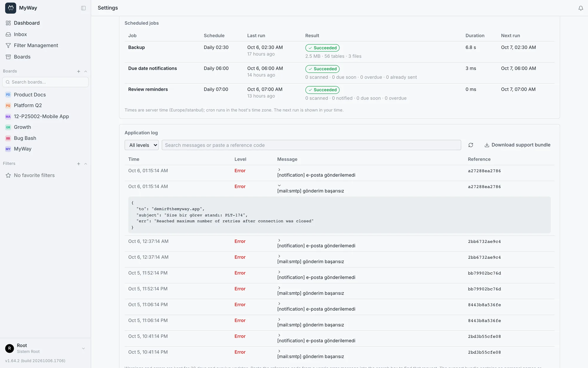
Task: Click the add filter plus icon
Action: [x=78, y=164]
